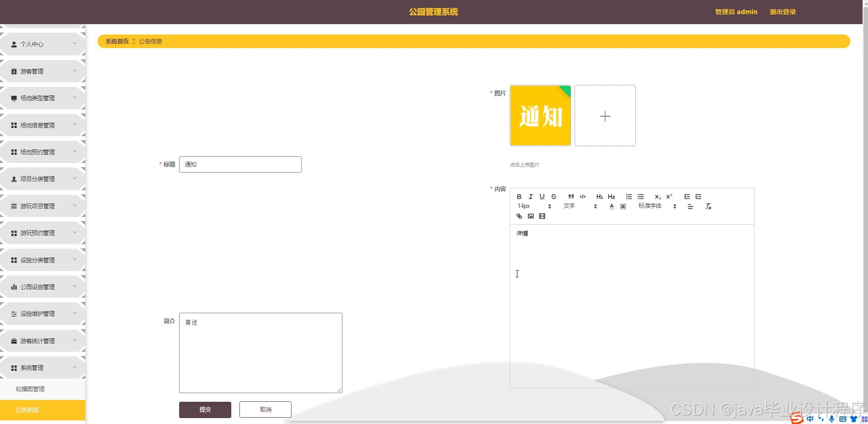
Task: Clear text formatting in the editor
Action: coord(708,207)
